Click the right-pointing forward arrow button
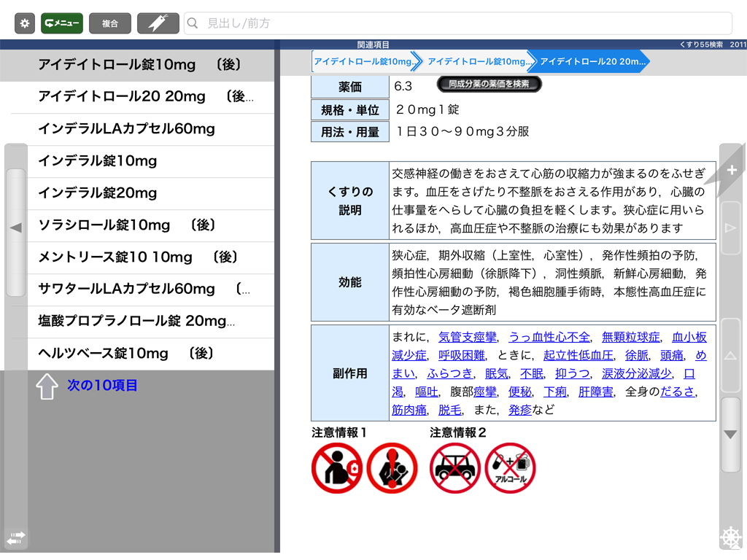Viewport: 747px width, 560px height. (x=730, y=227)
